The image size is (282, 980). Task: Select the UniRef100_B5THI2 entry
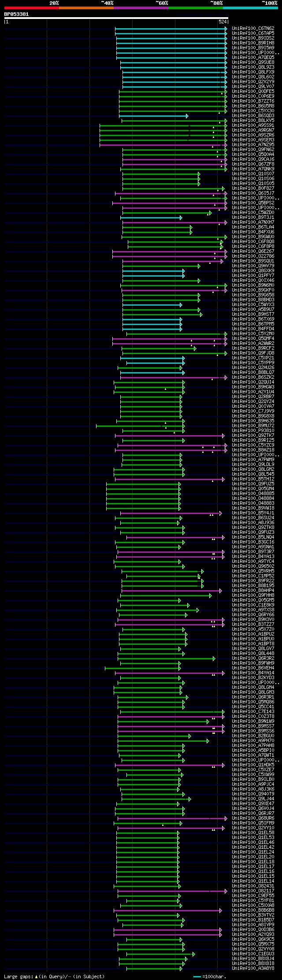(253, 479)
